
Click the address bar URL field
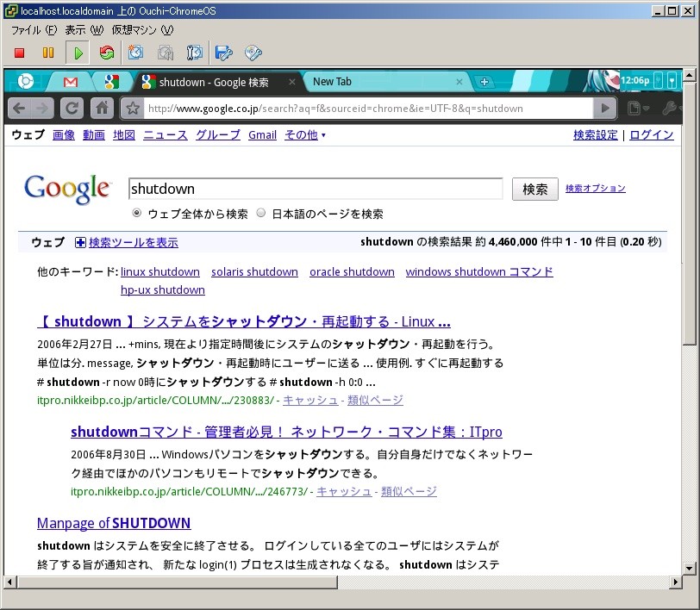point(368,109)
